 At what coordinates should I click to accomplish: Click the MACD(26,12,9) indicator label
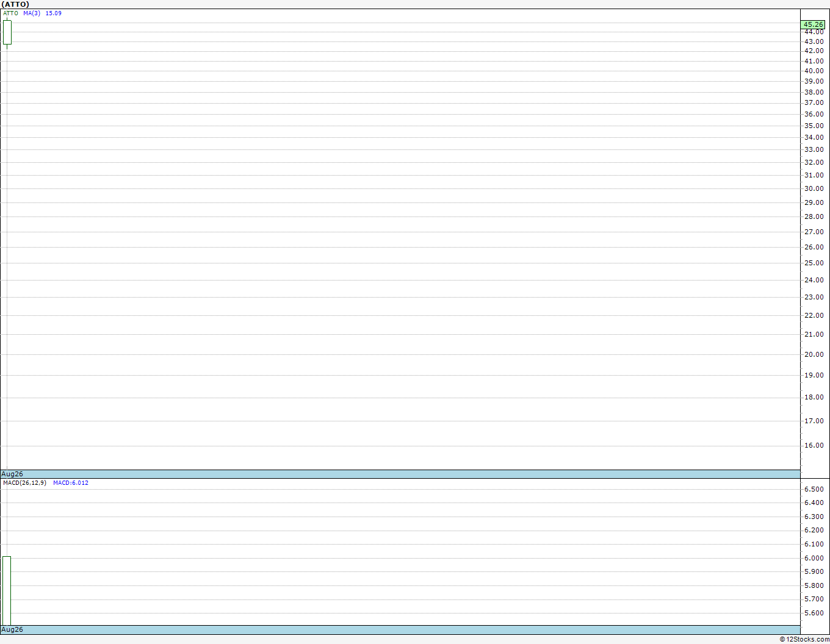click(x=24, y=483)
